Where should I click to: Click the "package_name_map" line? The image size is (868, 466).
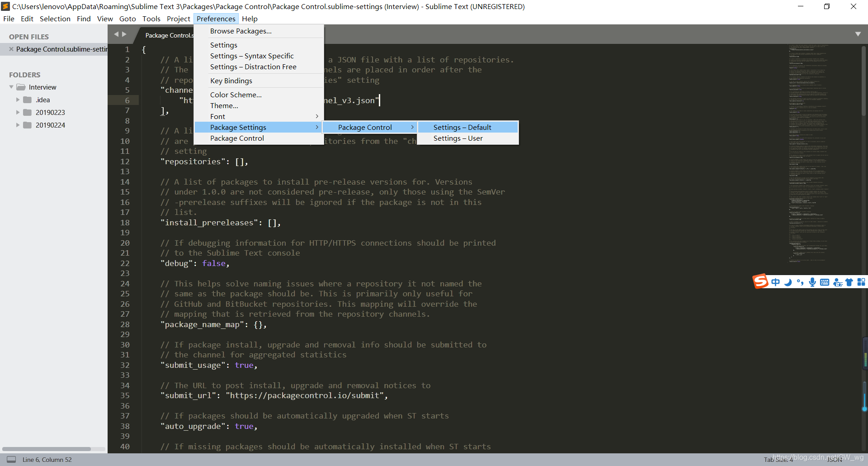click(x=213, y=324)
